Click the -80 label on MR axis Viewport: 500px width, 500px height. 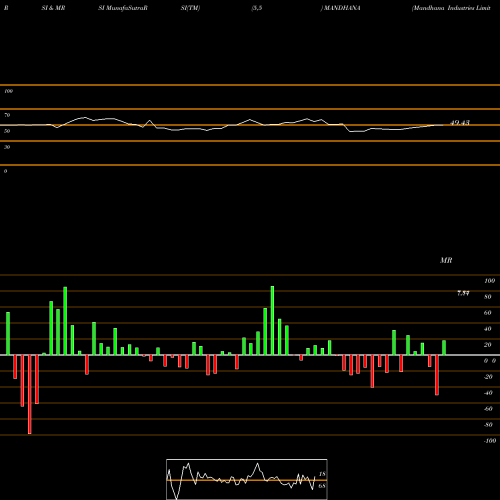point(488,425)
